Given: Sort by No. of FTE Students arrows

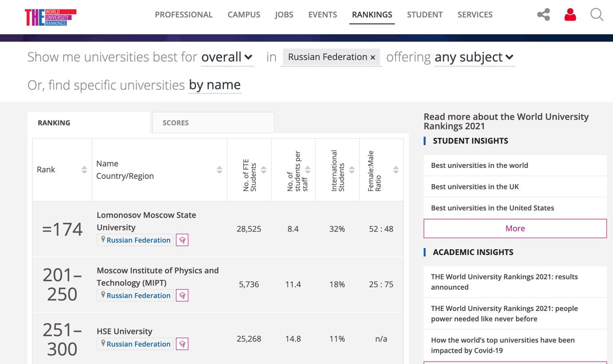Looking at the screenshot, I should point(263,170).
